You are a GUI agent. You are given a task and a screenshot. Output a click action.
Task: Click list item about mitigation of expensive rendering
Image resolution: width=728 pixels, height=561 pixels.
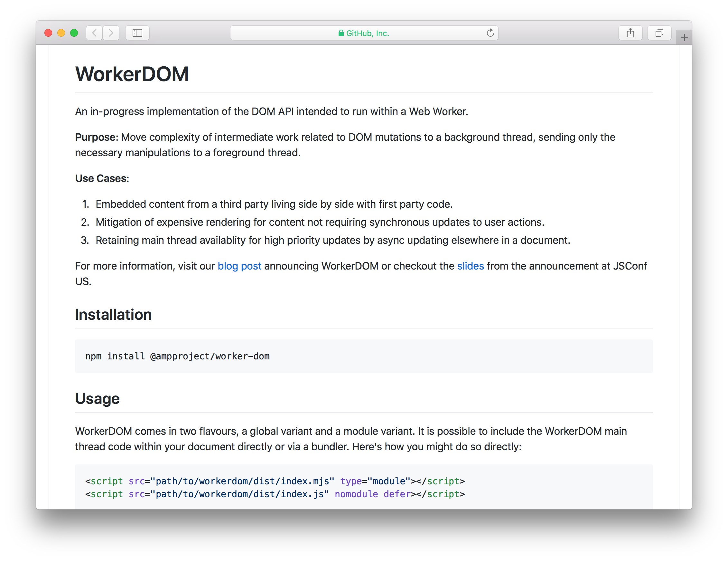click(x=320, y=222)
